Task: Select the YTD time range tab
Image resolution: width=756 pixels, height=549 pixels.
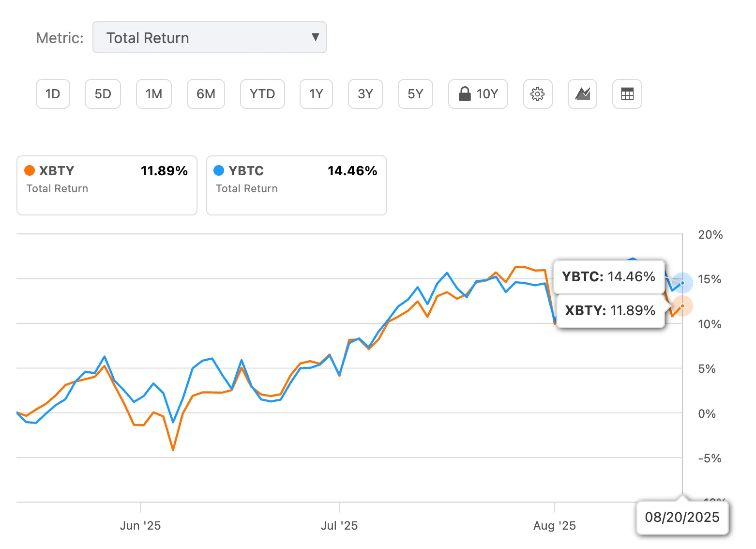Action: click(262, 94)
